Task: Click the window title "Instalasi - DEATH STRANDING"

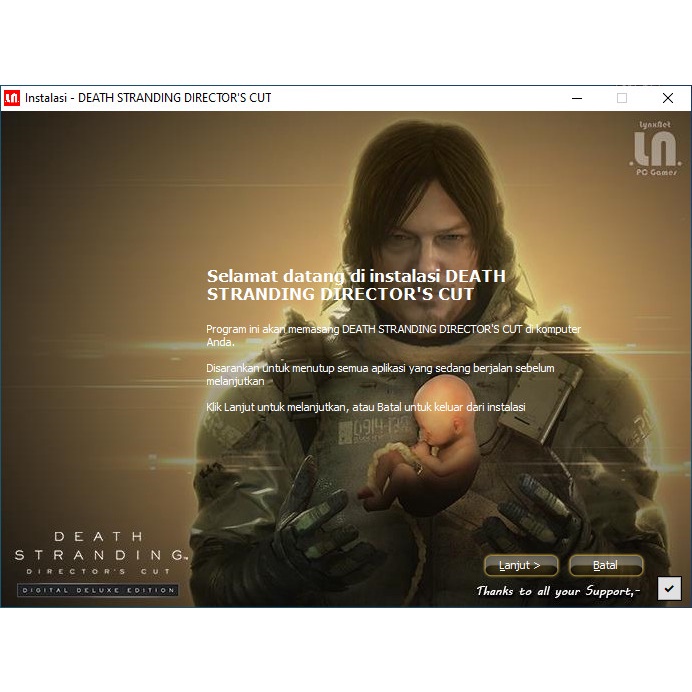Action: 148,98
